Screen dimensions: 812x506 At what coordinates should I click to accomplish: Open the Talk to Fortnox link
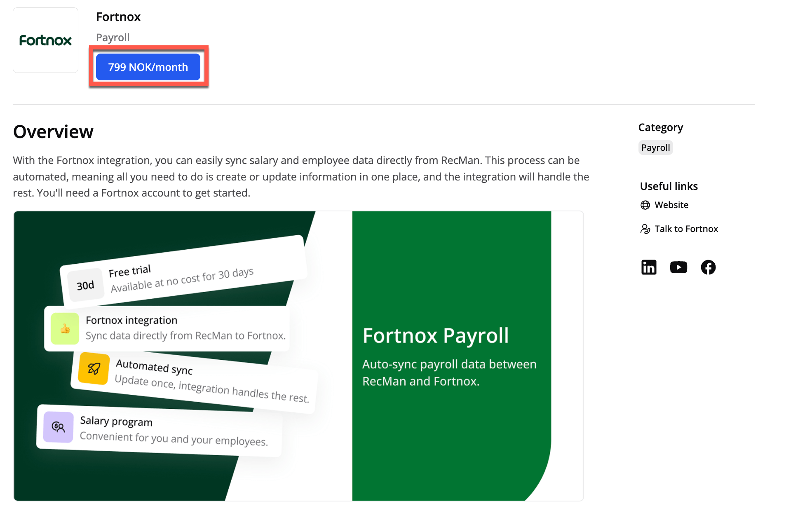pos(686,229)
